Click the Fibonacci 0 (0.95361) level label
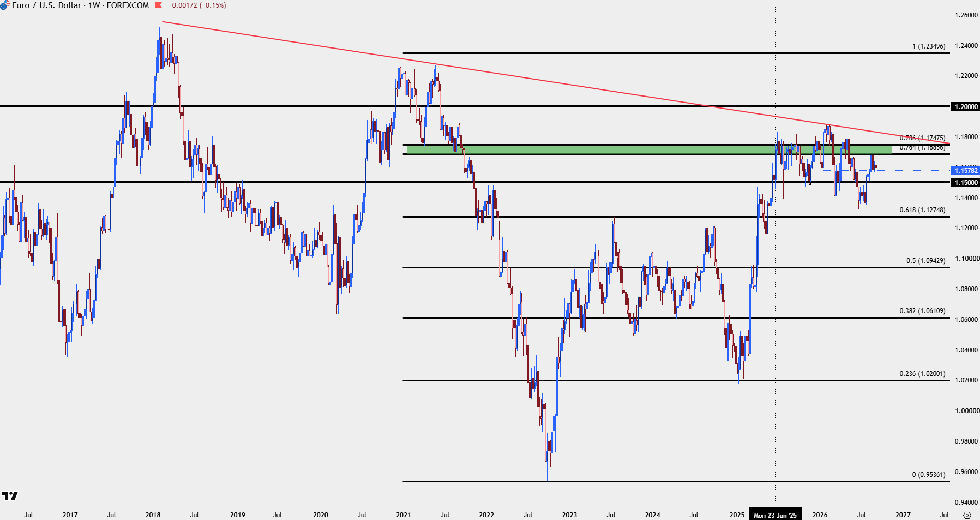Image resolution: width=980 pixels, height=520 pixels. coord(929,475)
